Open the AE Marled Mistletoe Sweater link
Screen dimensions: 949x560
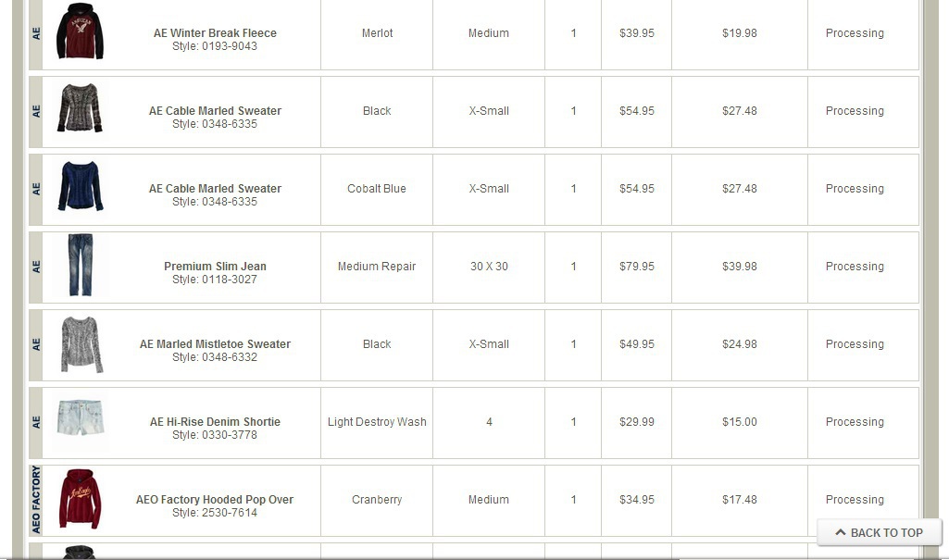click(x=215, y=344)
